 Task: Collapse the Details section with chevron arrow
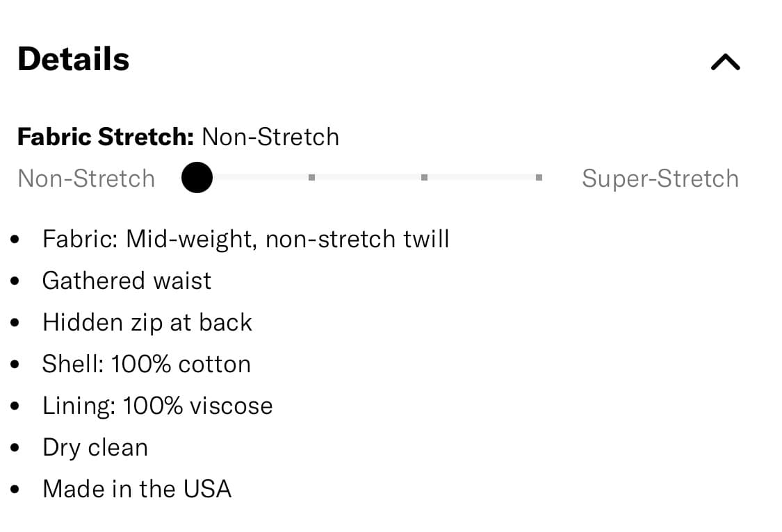[x=726, y=63]
